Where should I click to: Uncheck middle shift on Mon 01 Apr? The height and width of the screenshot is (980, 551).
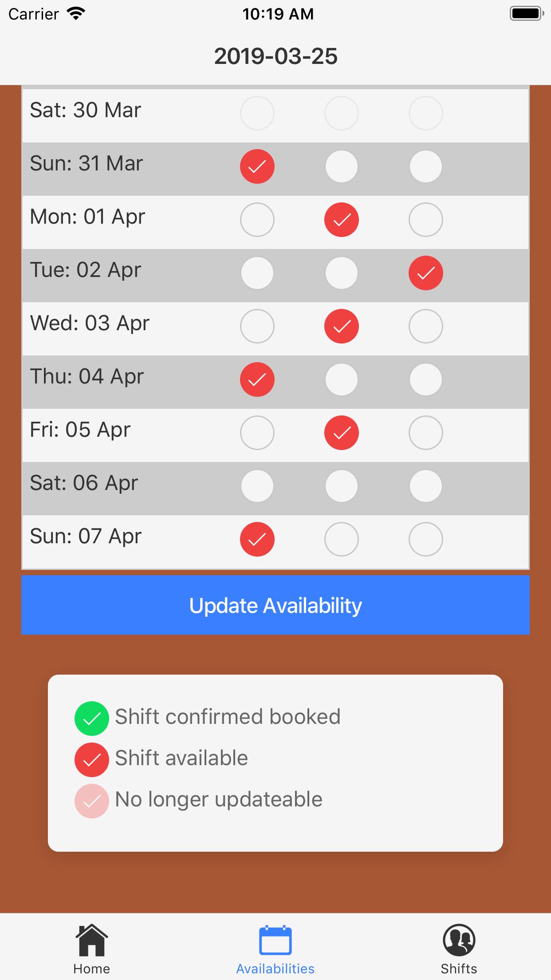pos(342,220)
